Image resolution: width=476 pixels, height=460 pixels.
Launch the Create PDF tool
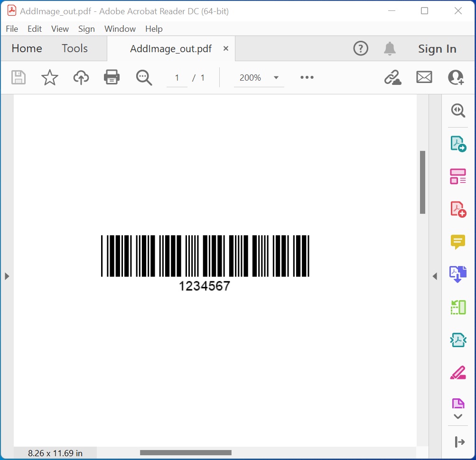point(457,208)
